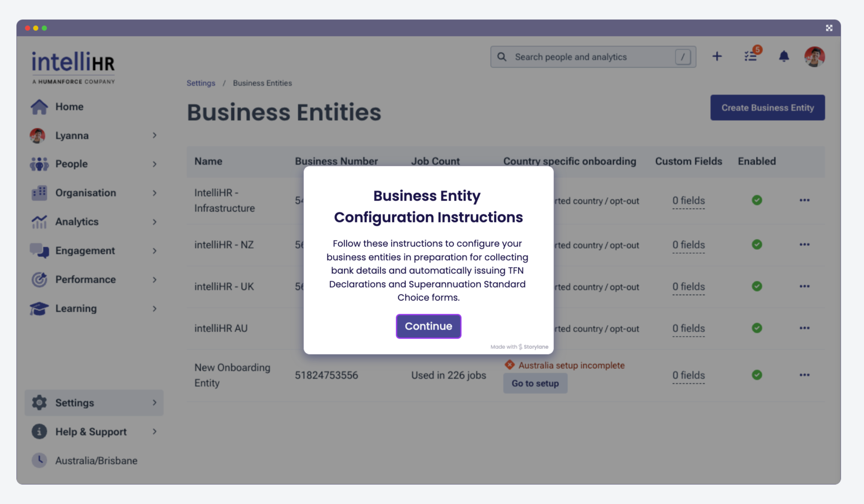Open three-dots menu for intelliHR - NZ
Viewport: 864px width, 504px height.
pos(804,245)
